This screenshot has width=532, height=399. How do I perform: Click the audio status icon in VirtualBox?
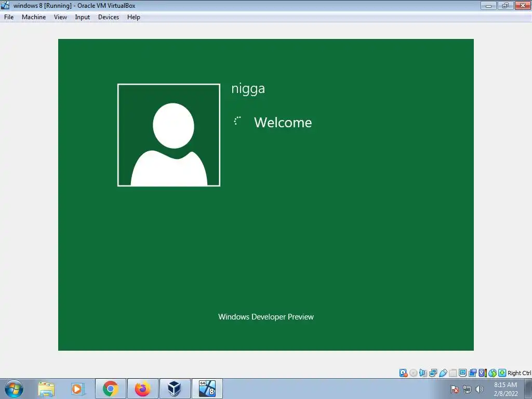coord(423,373)
